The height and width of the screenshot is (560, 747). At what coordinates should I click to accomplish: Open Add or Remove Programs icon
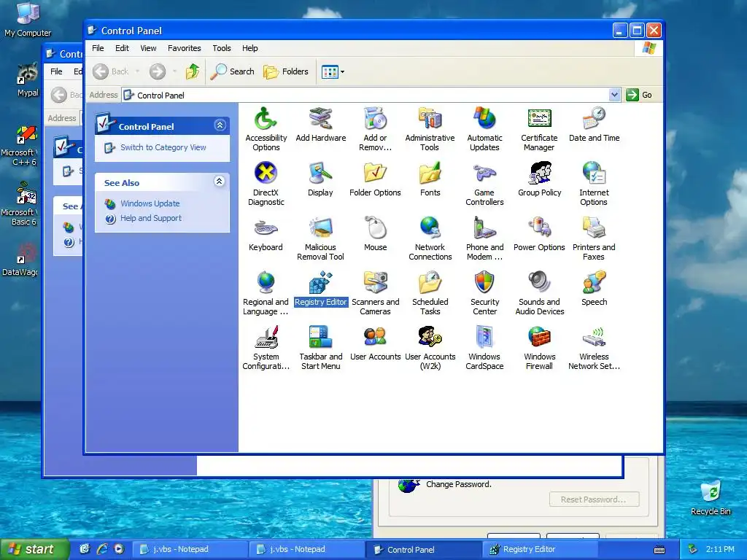click(x=375, y=129)
